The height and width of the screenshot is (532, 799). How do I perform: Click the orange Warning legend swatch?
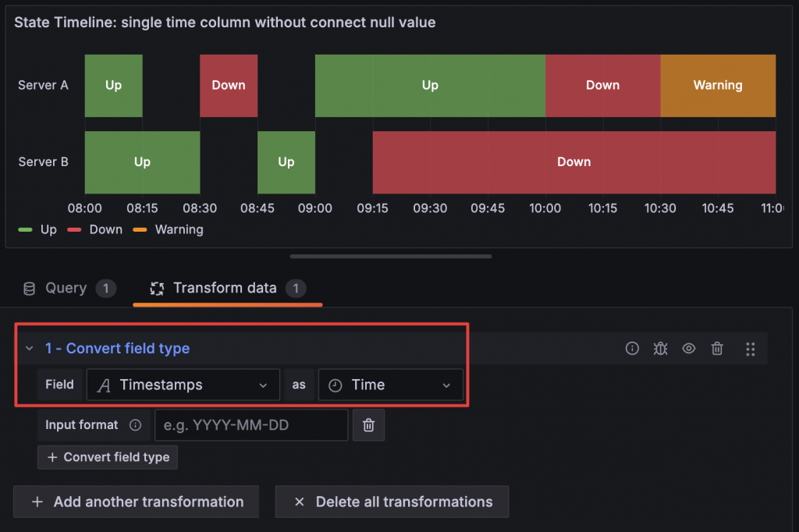point(140,229)
